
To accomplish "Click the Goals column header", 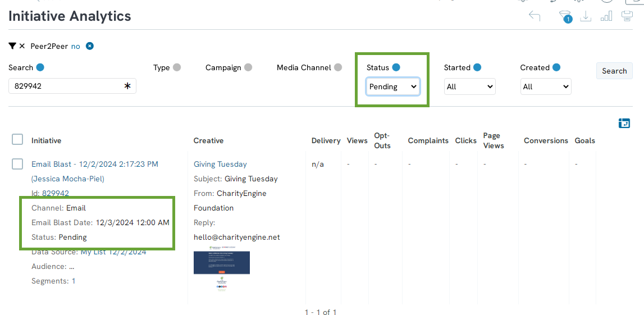I will (x=585, y=140).
